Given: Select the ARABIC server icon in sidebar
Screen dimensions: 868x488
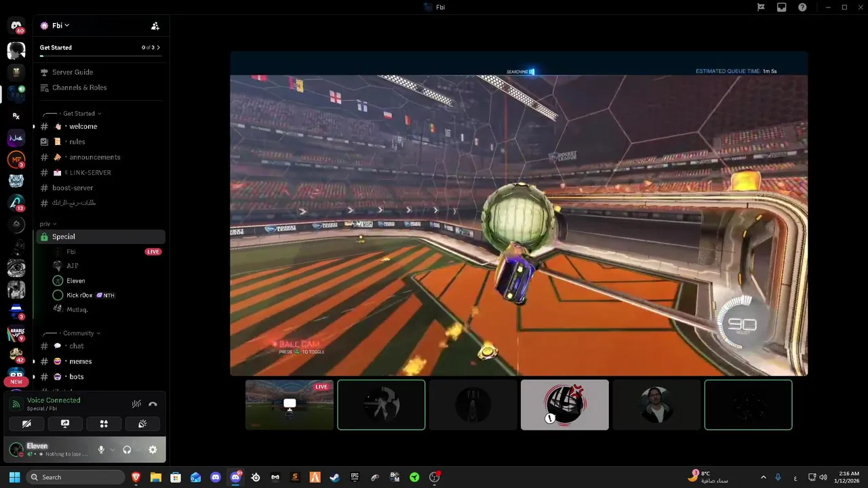Looking at the screenshot, I should pyautogui.click(x=16, y=333).
